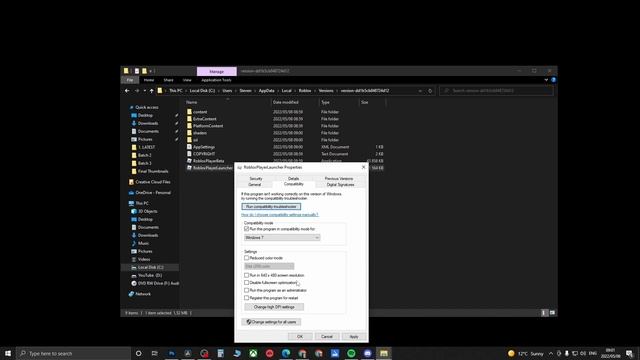Click the Cortana circle icon on taskbar

tap(138, 353)
